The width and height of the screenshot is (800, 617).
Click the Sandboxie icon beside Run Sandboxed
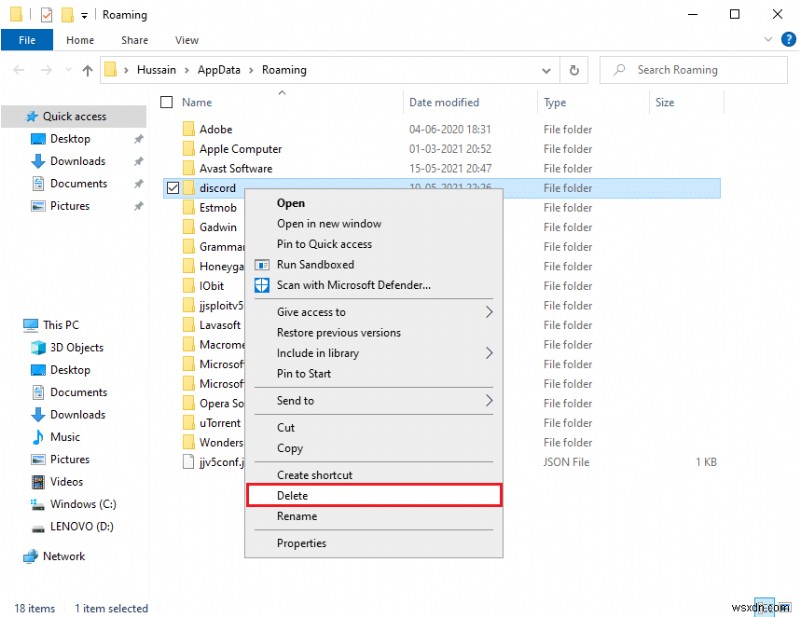coord(264,265)
